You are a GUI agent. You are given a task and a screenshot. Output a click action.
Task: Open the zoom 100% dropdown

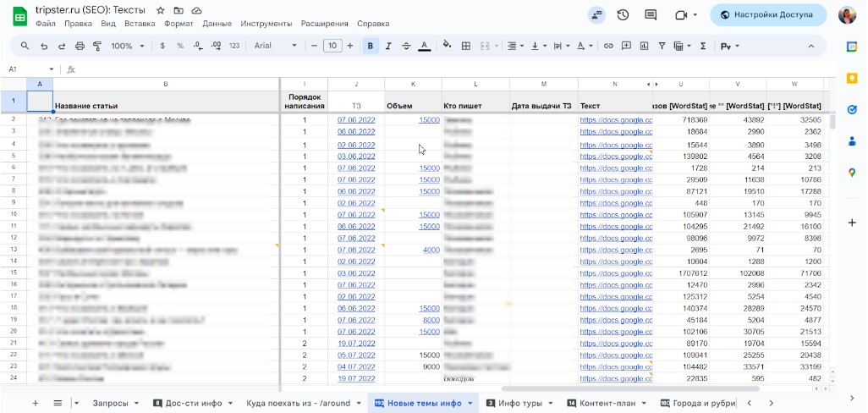128,46
